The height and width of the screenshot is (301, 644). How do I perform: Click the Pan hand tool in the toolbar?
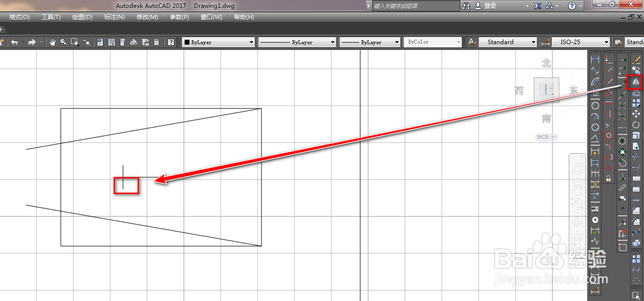pyautogui.click(x=53, y=42)
